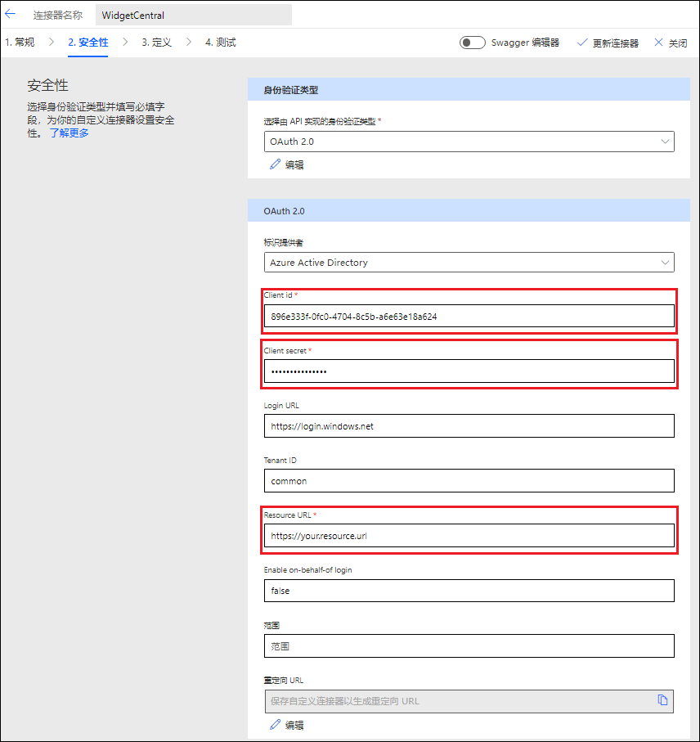The height and width of the screenshot is (742, 700).
Task: Click the 标识提供者 label
Action: [x=283, y=243]
